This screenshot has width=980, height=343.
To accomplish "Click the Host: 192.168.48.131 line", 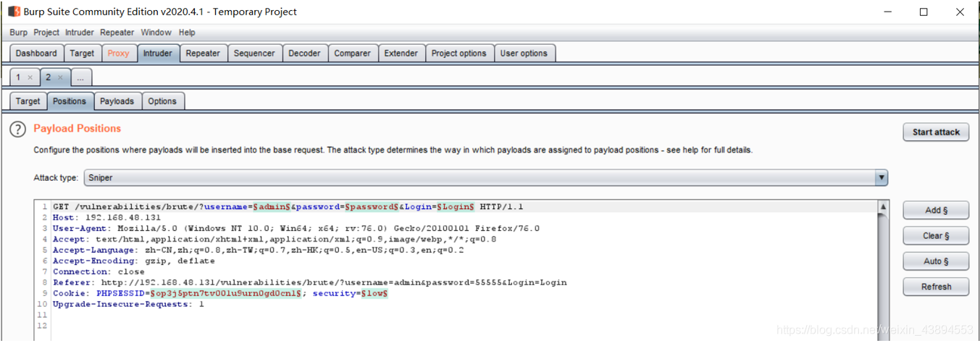I will pos(106,218).
